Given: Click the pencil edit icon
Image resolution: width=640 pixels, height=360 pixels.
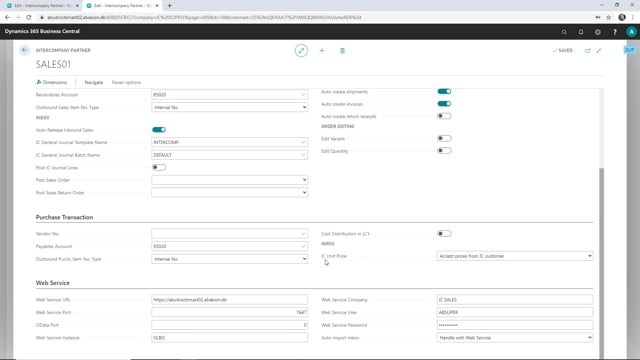Looking at the screenshot, I should pos(301,51).
